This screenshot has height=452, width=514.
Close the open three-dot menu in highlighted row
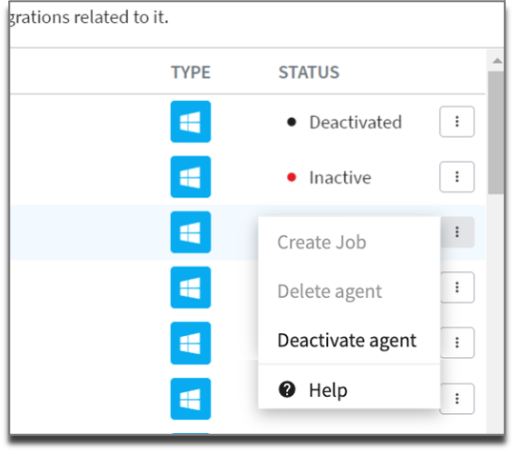pyautogui.click(x=457, y=232)
